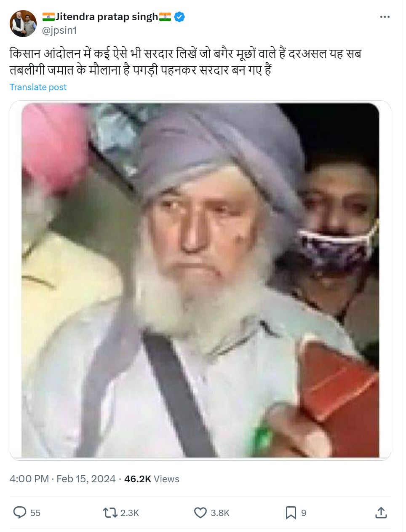Open the attached photo of man in turban
This screenshot has width=406, height=532.
[x=200, y=281]
